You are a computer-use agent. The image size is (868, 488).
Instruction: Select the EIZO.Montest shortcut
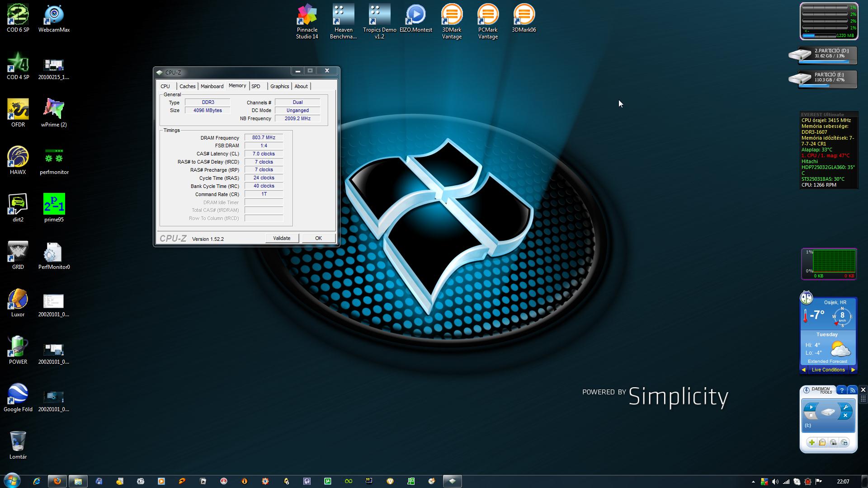click(416, 18)
